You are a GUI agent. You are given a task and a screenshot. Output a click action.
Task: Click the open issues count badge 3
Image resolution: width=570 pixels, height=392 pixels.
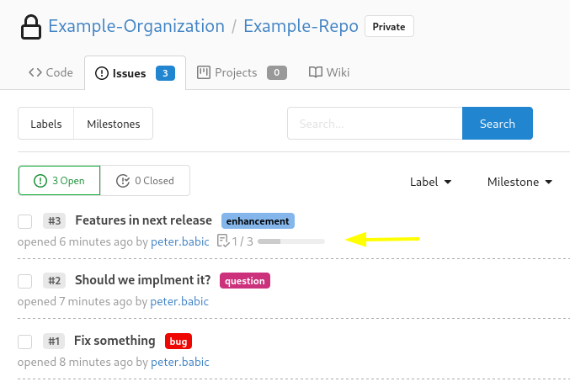click(x=165, y=73)
